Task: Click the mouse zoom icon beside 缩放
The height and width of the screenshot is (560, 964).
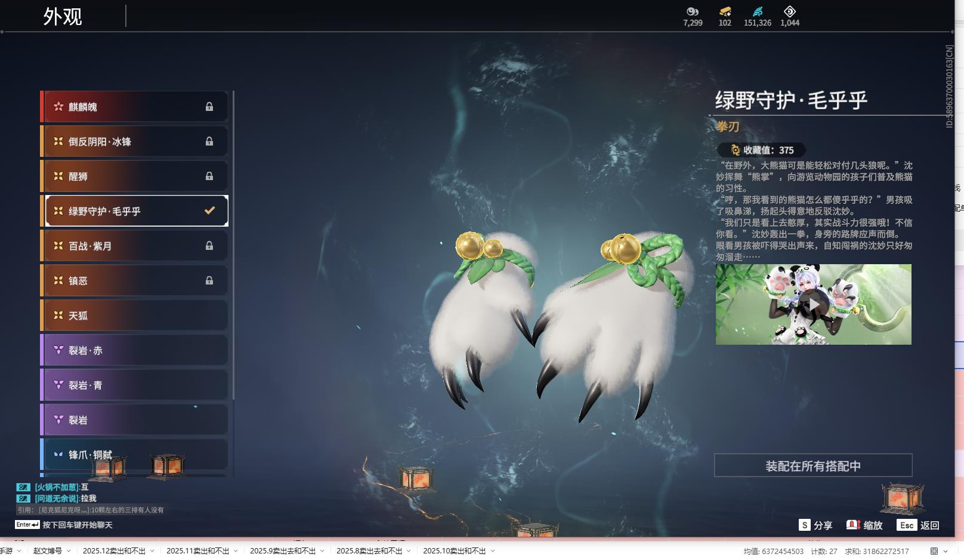Action: (853, 525)
